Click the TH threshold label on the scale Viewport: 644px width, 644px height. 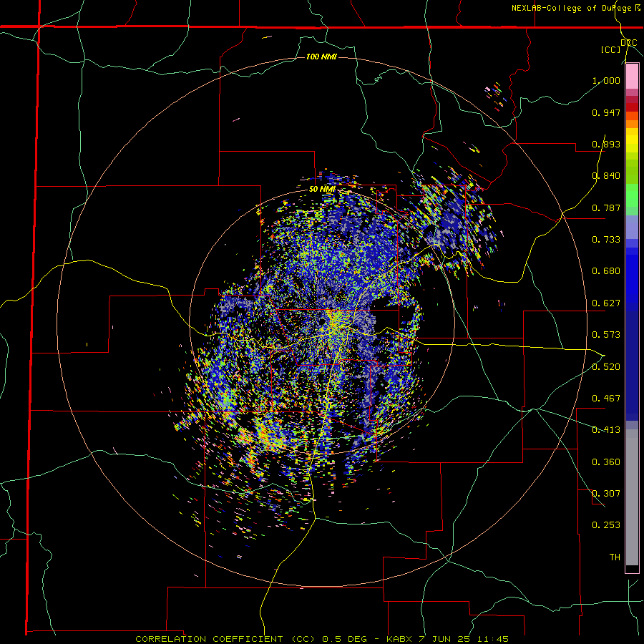point(615,557)
